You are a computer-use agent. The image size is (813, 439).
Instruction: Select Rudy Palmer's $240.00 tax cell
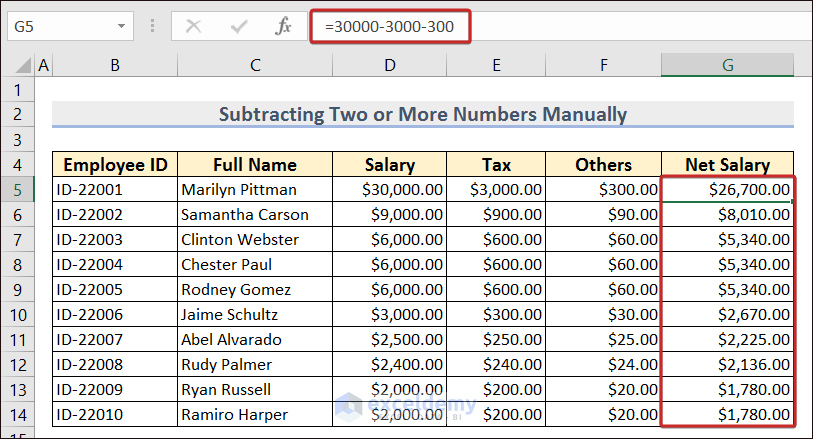(496, 364)
